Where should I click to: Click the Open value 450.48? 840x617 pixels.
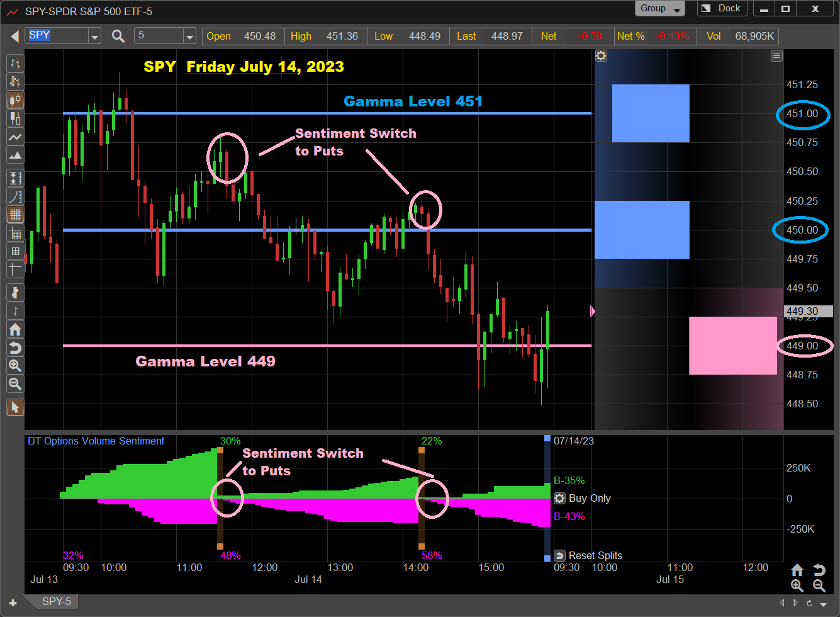260,37
